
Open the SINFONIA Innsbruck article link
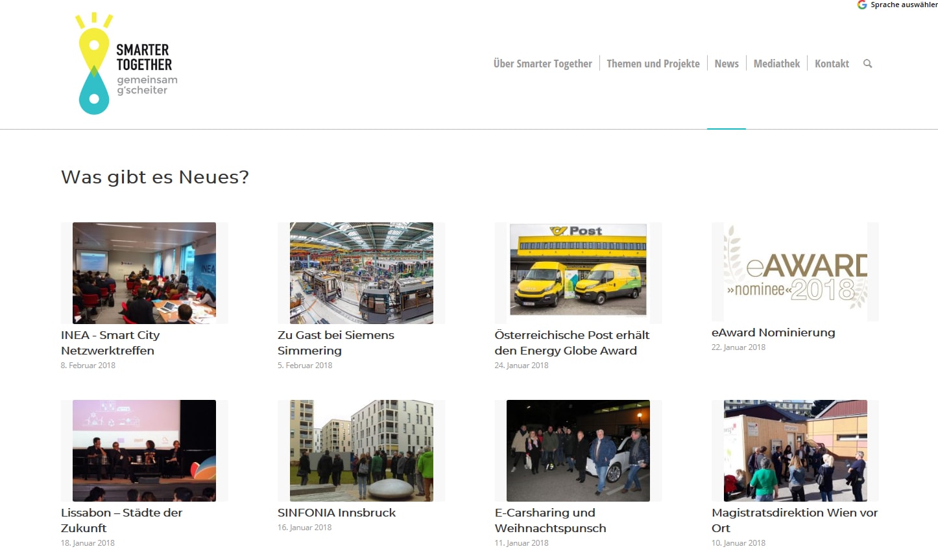[337, 513]
